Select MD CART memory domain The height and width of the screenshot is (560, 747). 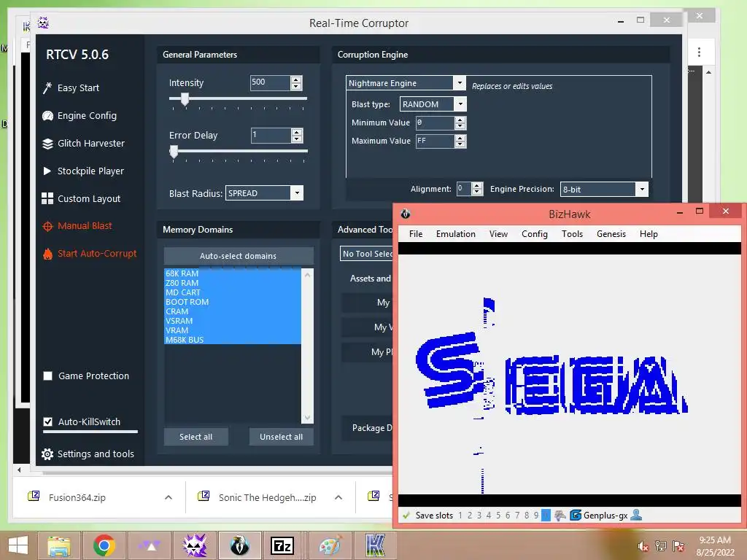pyautogui.click(x=233, y=292)
